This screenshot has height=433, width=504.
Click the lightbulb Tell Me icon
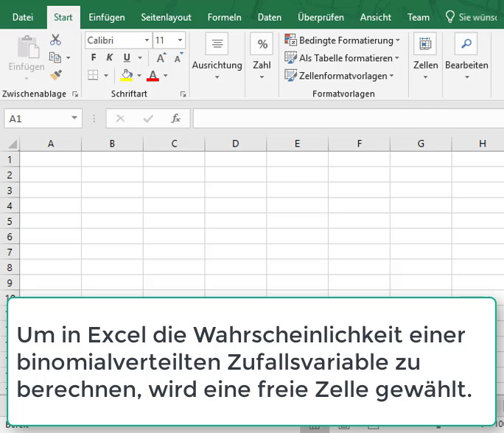coord(450,16)
